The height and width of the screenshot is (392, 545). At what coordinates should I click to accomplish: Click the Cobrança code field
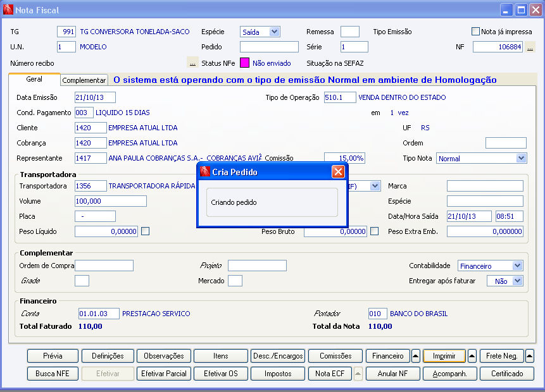point(91,143)
